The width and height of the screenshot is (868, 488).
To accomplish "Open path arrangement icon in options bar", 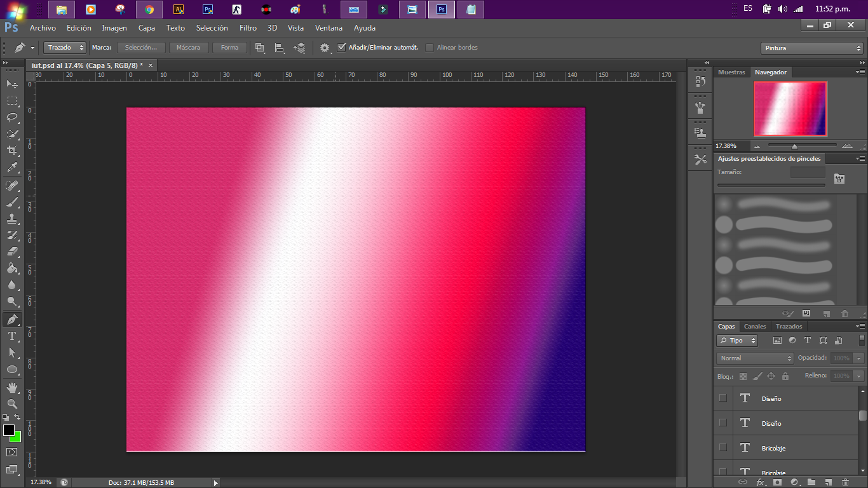I will [299, 48].
